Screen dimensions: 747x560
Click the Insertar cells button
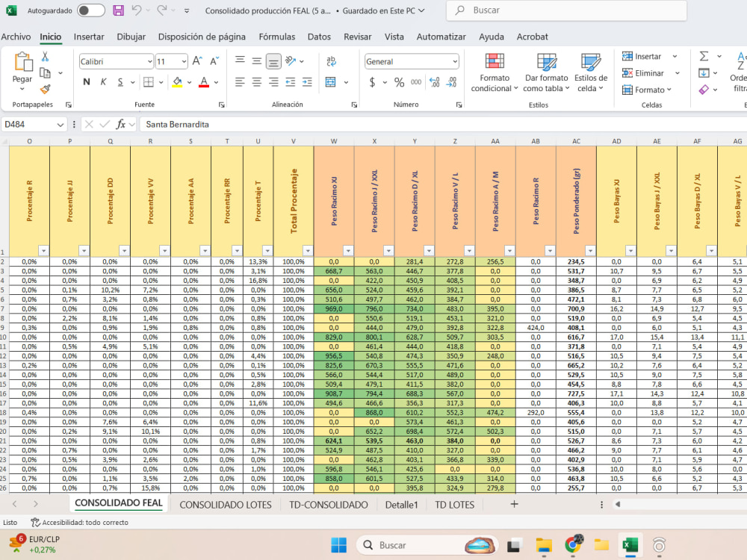tap(642, 56)
